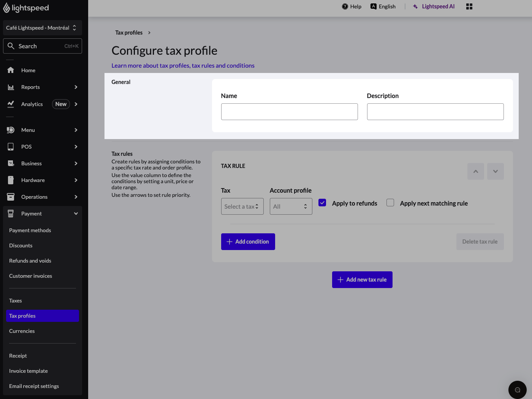Open Analytics from the sidebar
Screen dimensions: 532x399
(x=32, y=104)
